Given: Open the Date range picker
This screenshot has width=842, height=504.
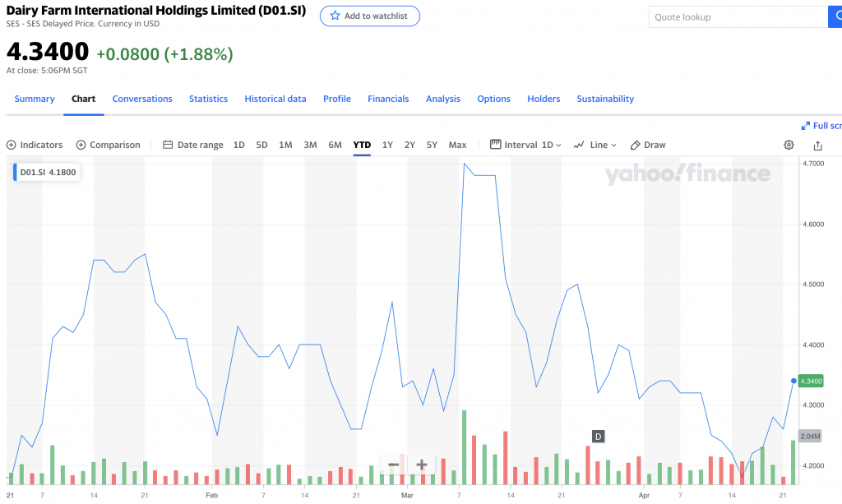Looking at the screenshot, I should 192,145.
